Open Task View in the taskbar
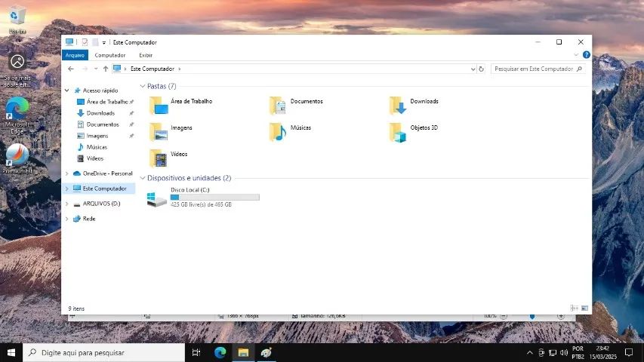Screen dimensions: 644x362 coord(196,352)
